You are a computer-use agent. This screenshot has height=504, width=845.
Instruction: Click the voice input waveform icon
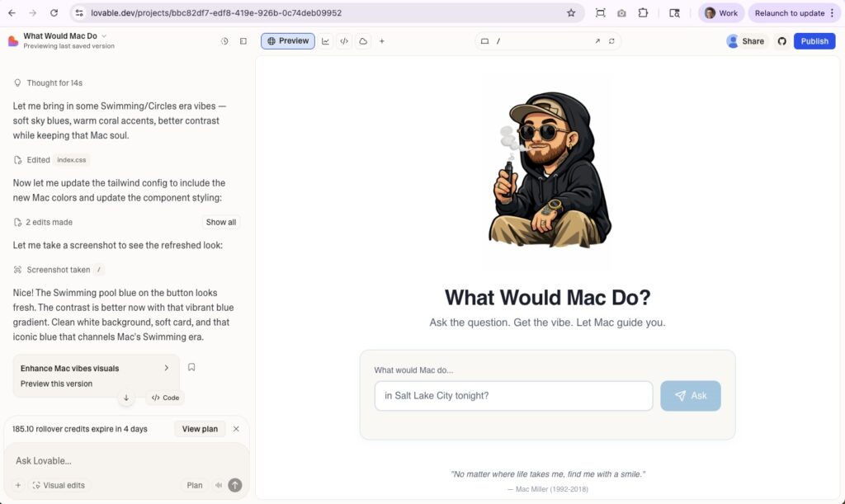219,485
